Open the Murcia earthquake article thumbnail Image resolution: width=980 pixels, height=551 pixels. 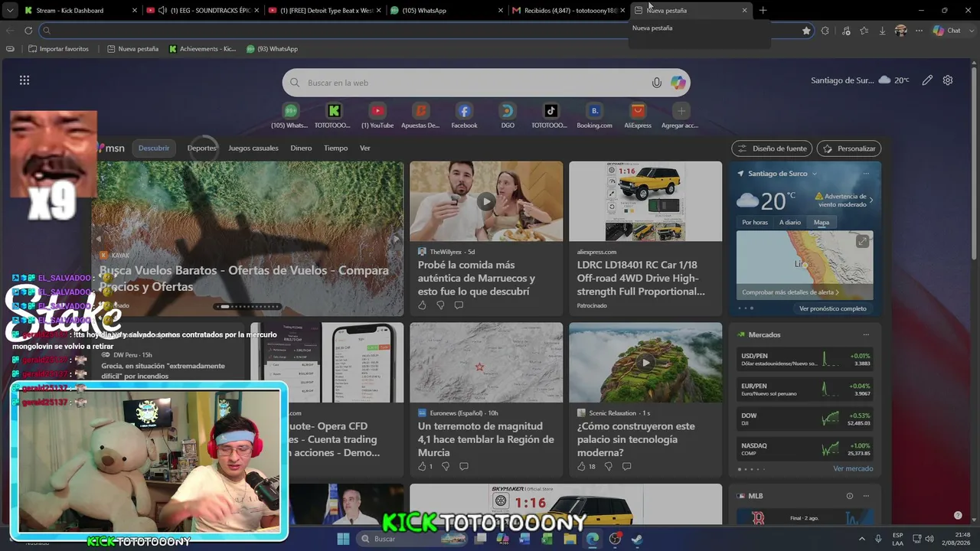[486, 362]
